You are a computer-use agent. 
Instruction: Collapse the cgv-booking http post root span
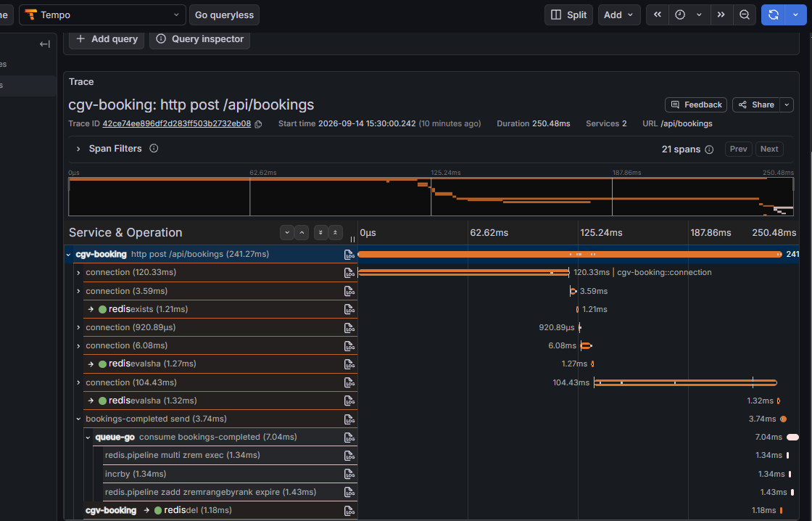coord(68,255)
